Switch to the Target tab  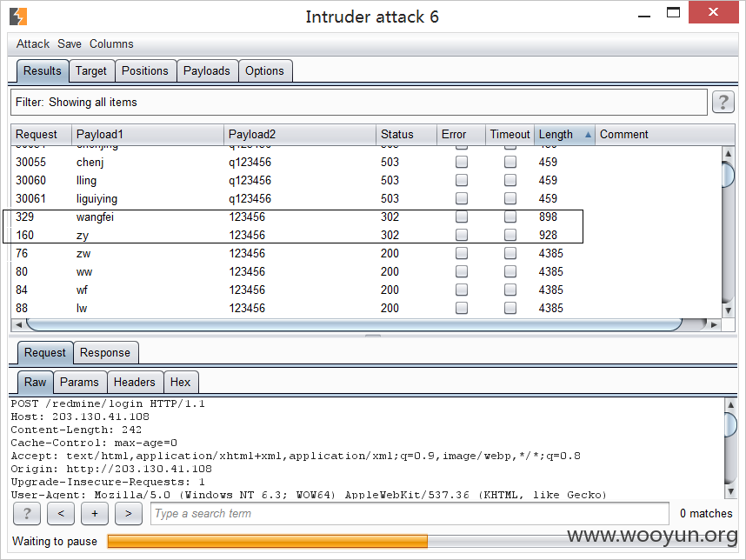(91, 71)
